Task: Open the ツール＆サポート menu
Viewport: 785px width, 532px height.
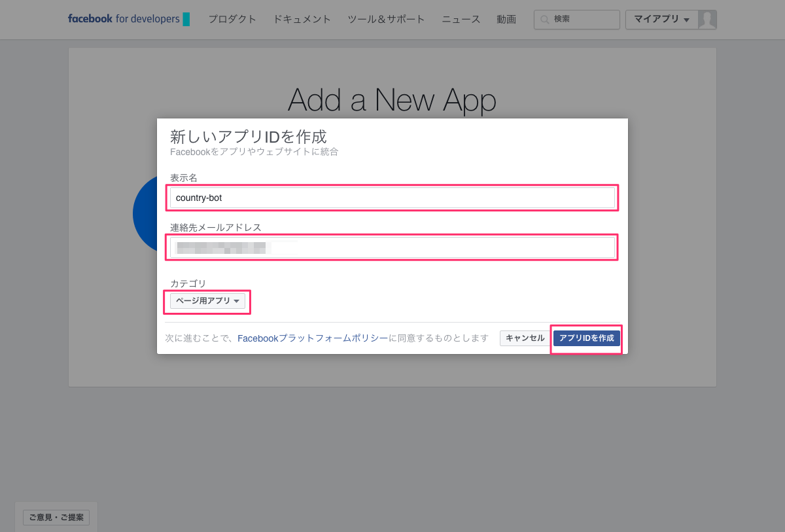Action: tap(386, 20)
